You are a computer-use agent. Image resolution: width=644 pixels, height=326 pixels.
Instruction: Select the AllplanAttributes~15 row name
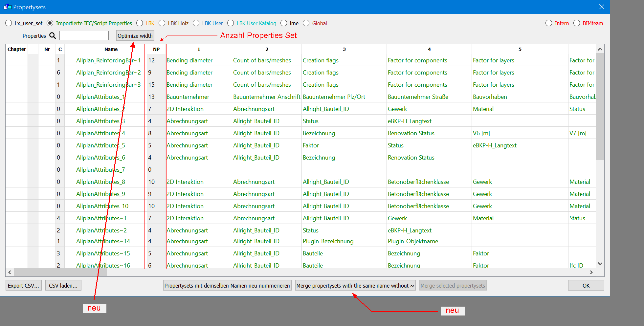103,253
